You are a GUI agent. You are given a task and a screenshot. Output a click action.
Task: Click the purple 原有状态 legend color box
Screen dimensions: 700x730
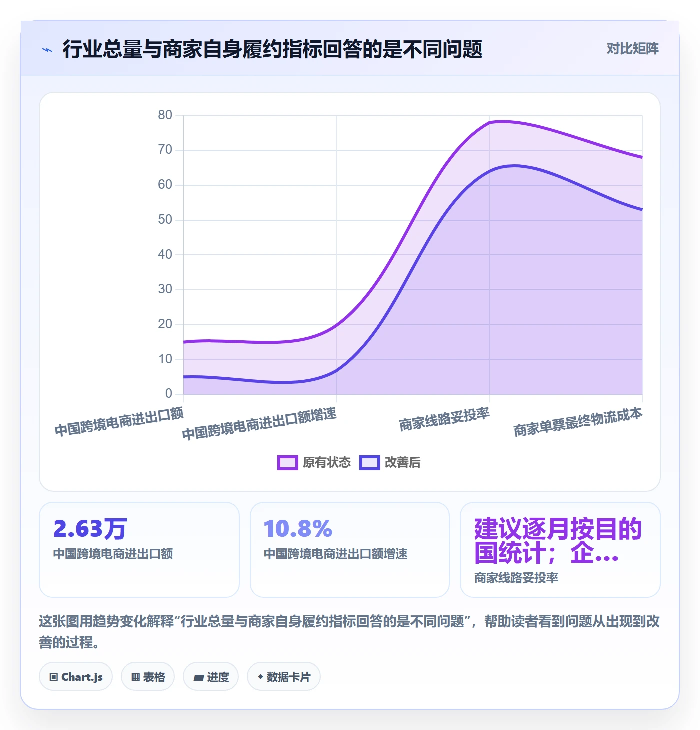288,463
